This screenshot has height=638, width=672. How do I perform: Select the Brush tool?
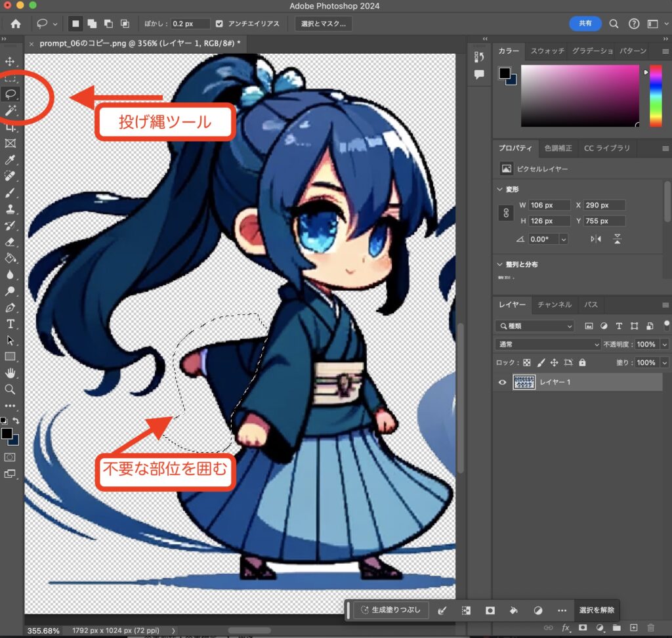[10, 192]
